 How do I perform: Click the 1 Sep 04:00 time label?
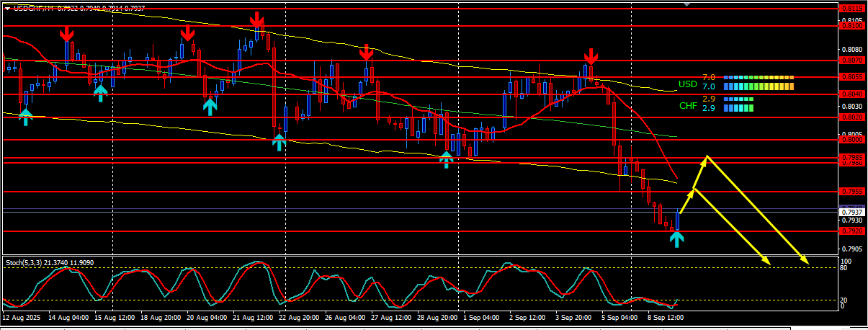pyautogui.click(x=481, y=317)
